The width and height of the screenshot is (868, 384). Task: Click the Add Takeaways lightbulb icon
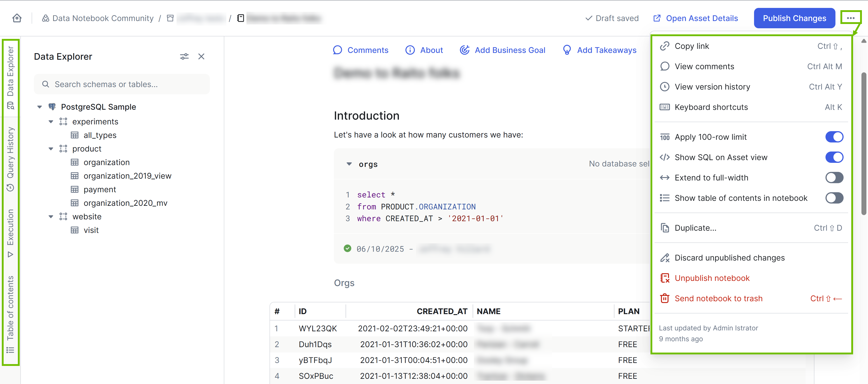coord(567,50)
